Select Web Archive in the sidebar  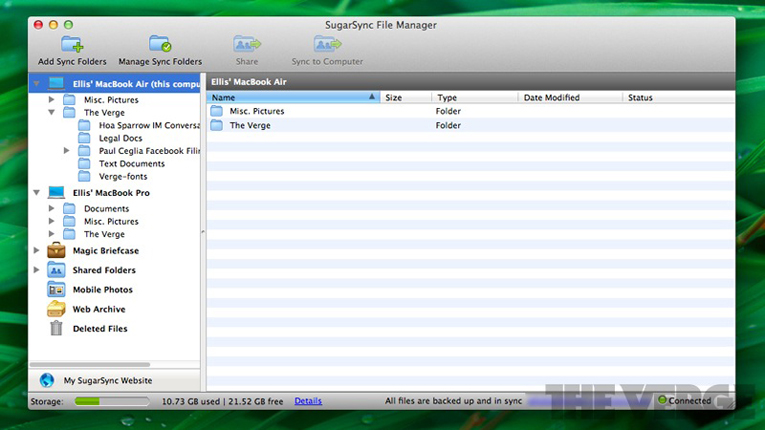click(99, 309)
